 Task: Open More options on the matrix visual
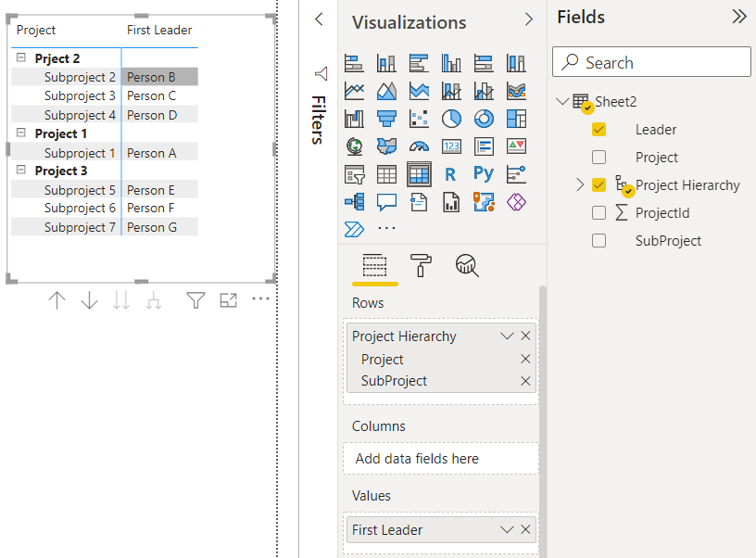261,299
